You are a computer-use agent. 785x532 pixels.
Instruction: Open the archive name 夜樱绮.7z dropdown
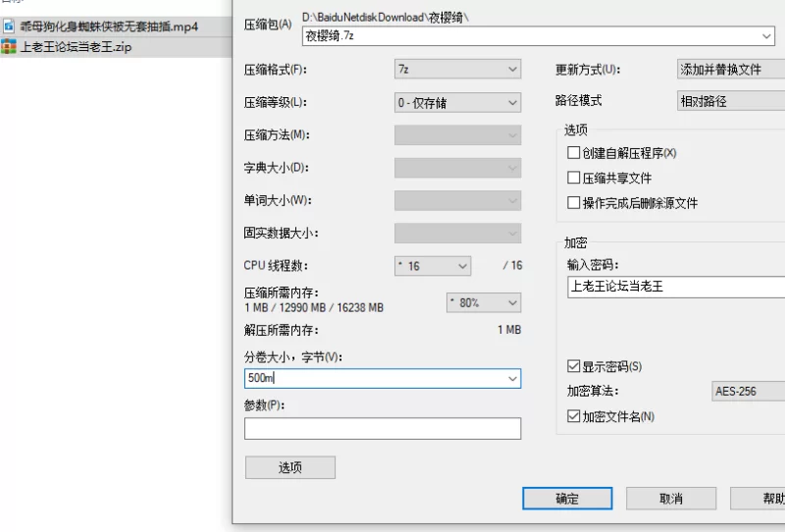[x=766, y=36]
